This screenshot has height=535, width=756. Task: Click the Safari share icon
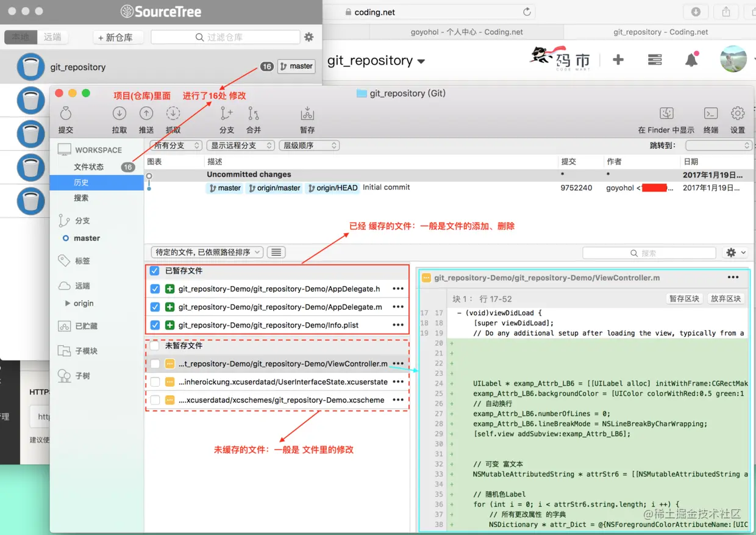(x=726, y=12)
